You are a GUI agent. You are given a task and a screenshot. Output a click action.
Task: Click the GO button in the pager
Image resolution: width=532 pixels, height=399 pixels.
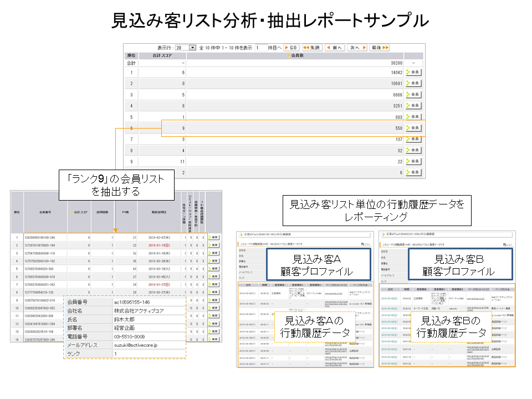[291, 48]
